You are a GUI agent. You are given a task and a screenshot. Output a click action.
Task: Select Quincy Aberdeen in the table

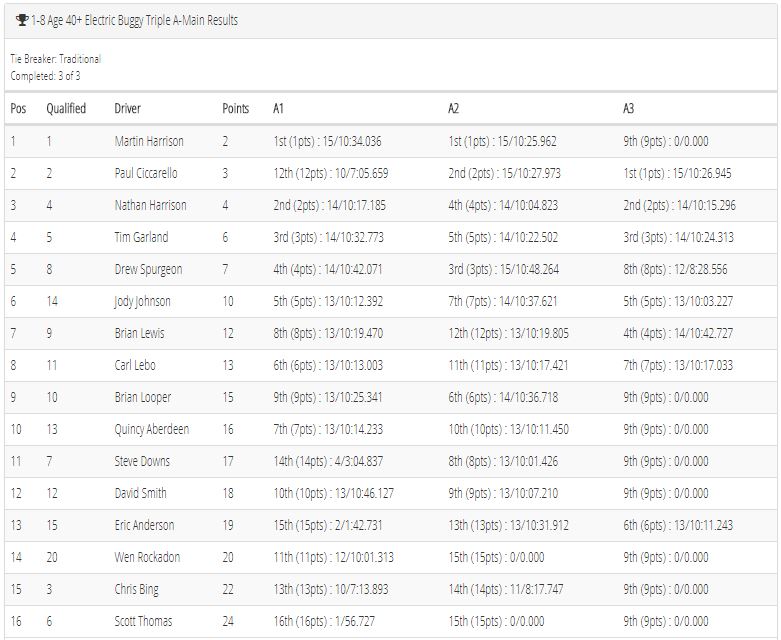[151, 429]
